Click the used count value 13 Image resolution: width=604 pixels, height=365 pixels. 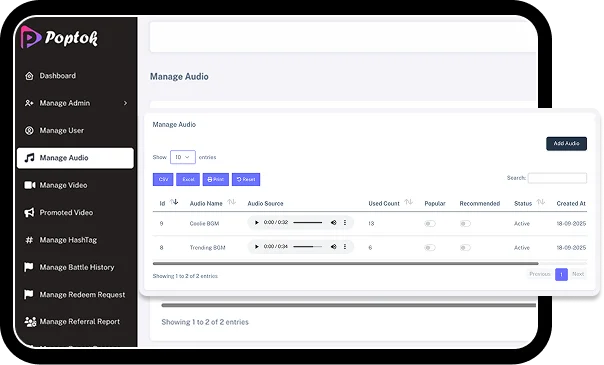(371, 224)
